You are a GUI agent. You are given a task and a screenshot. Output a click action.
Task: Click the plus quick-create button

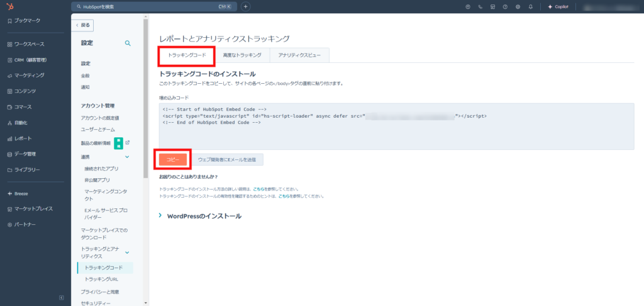click(x=246, y=6)
